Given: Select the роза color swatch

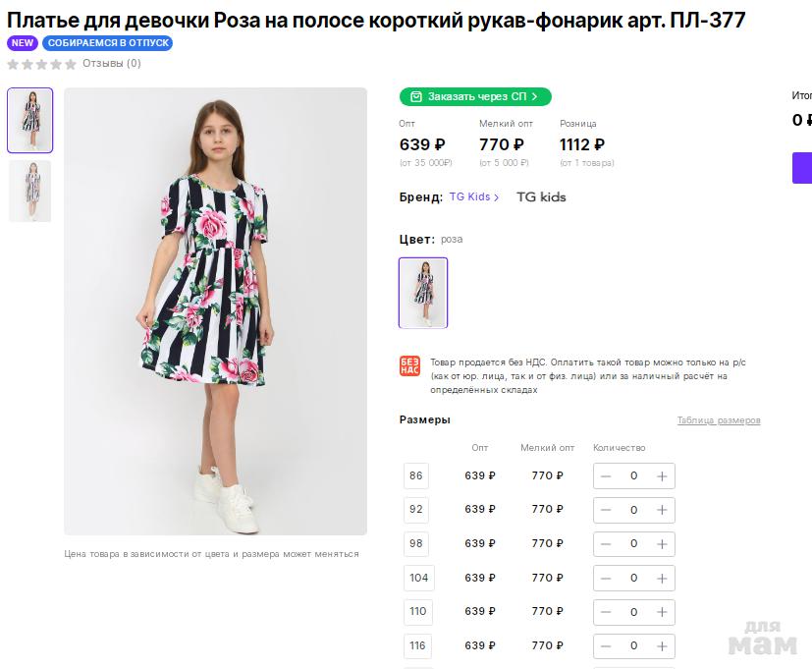Looking at the screenshot, I should tap(423, 293).
